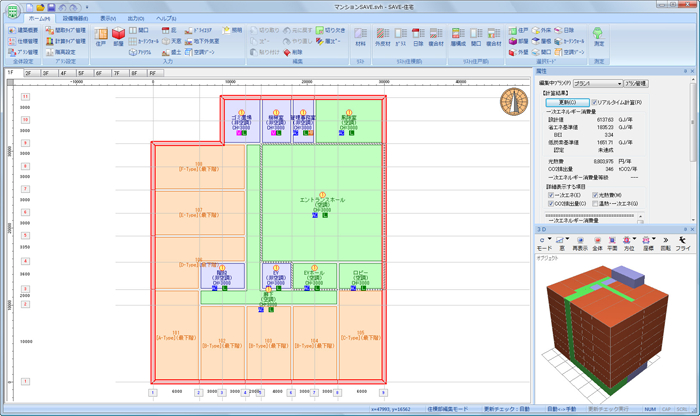The height and width of the screenshot is (416, 700).
Task: Open 計算タイプ管理 calculation type management
Action: 66,41
